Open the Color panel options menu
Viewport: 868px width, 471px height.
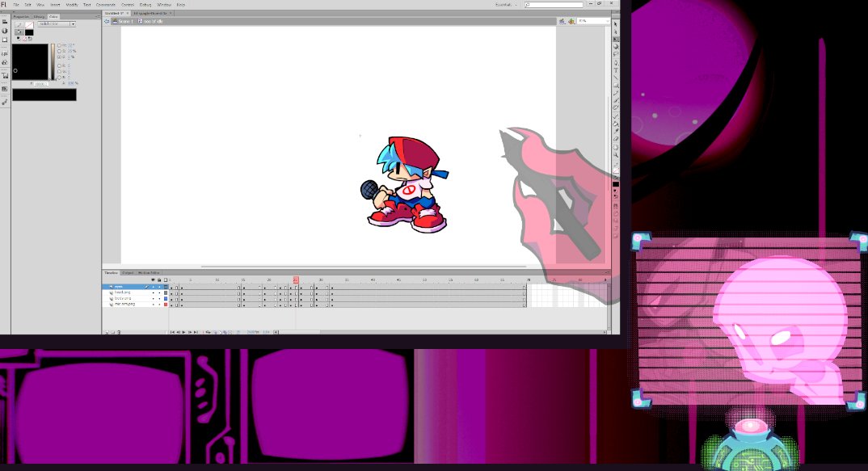click(98, 16)
